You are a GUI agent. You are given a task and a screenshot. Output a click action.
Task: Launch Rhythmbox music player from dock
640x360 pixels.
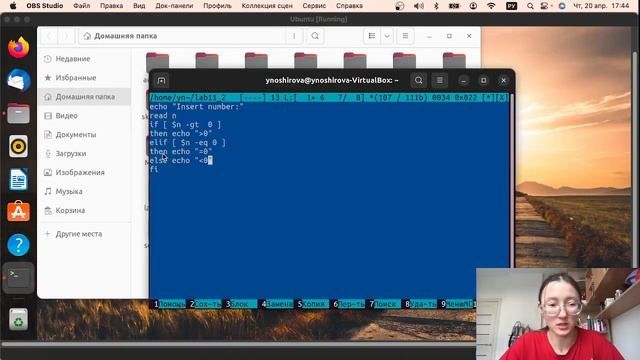pyautogui.click(x=18, y=146)
